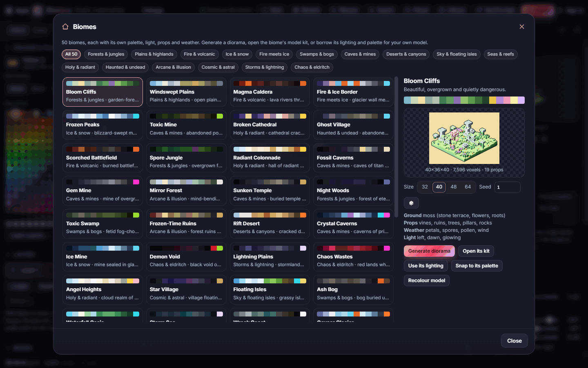
Task: Click the Seed input field
Action: [x=507, y=187]
